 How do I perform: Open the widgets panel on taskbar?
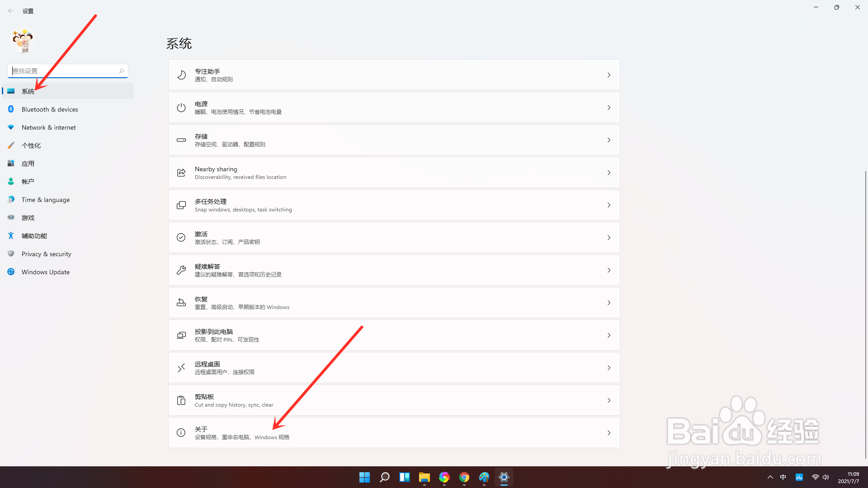click(x=405, y=477)
